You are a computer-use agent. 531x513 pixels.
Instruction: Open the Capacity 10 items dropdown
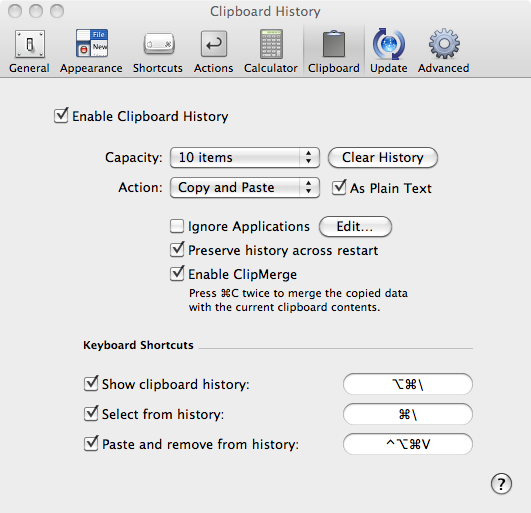tap(245, 157)
